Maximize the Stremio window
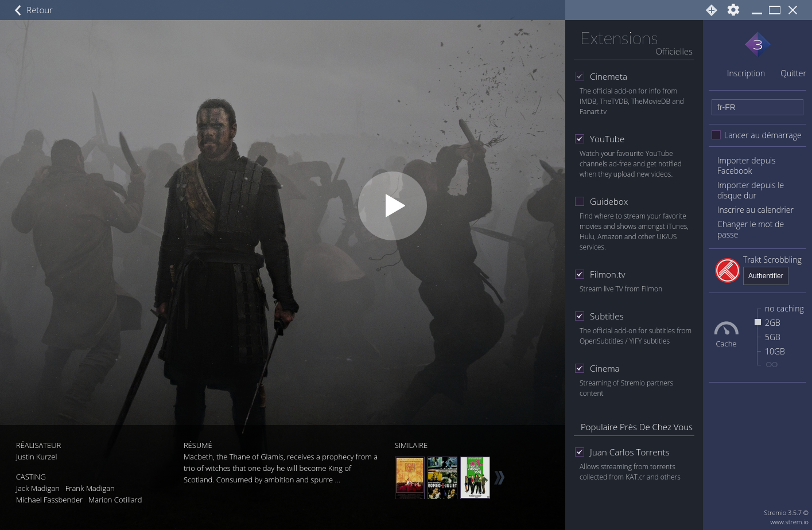Screen dimensions: 812x530 [775, 10]
